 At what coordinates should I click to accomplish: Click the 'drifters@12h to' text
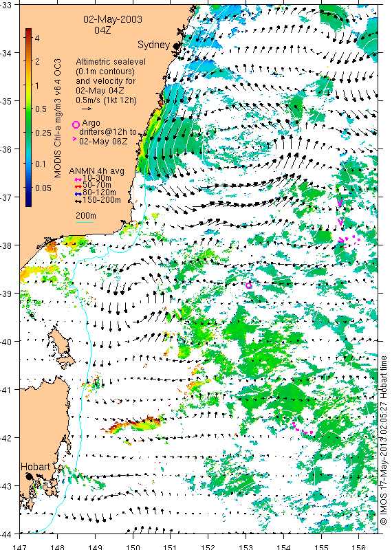[x=108, y=132]
